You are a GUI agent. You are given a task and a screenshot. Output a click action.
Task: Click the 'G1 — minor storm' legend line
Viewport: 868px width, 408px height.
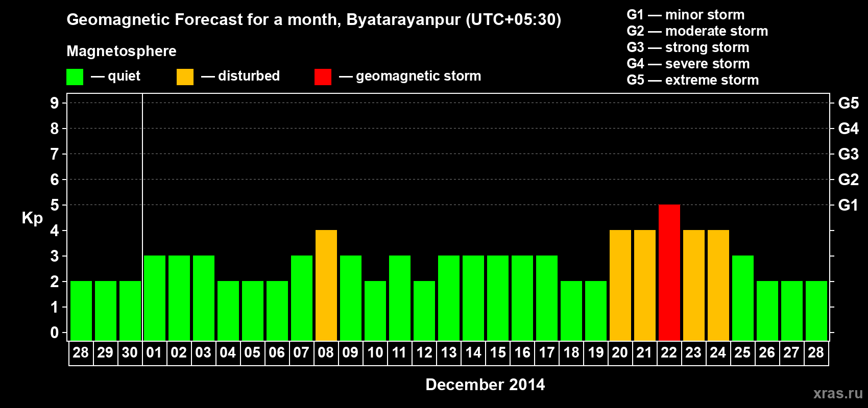pyautogui.click(x=686, y=15)
